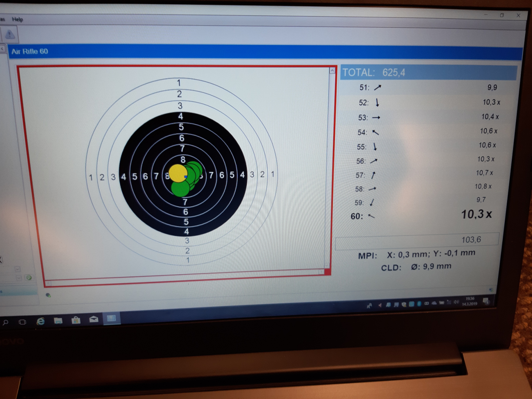
Task: Click the warning triangle toolbar icon
Action: pyautogui.click(x=10, y=35)
